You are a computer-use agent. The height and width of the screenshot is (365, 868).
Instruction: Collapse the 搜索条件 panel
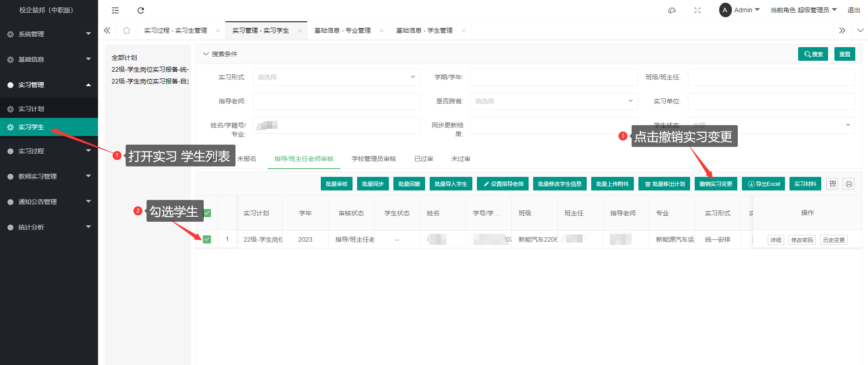point(206,54)
